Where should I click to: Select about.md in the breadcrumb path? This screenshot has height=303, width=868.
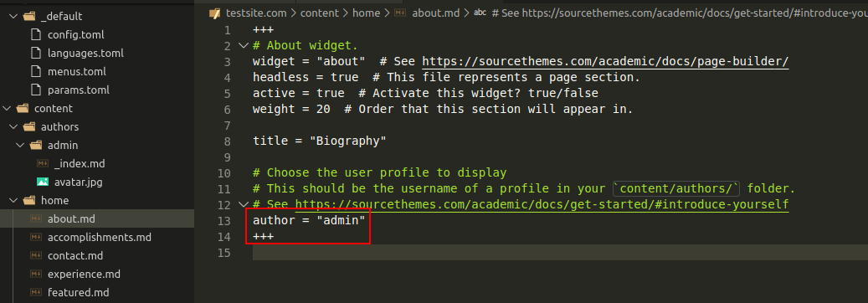[435, 13]
